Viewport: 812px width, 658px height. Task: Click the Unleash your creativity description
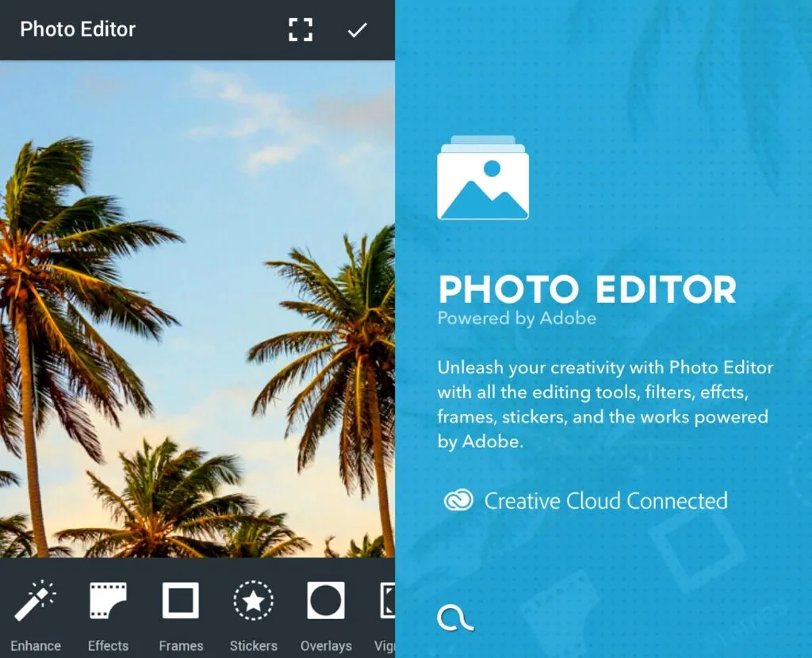tap(605, 404)
